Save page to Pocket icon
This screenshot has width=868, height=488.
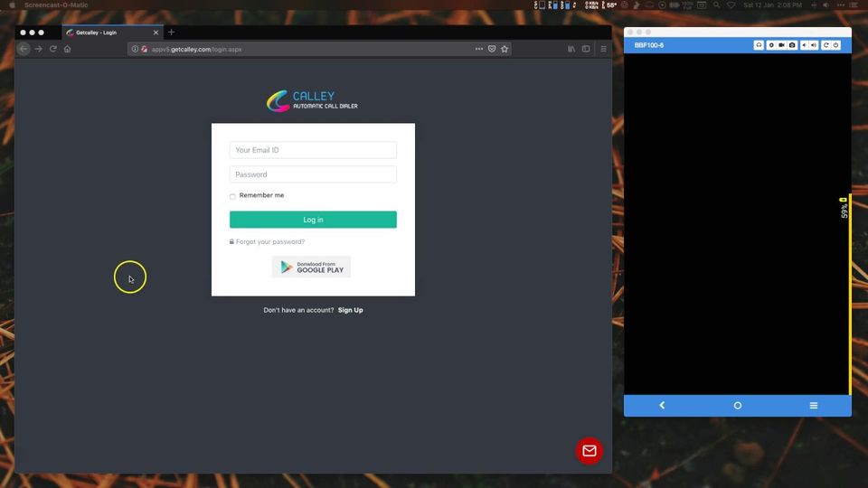click(x=492, y=49)
